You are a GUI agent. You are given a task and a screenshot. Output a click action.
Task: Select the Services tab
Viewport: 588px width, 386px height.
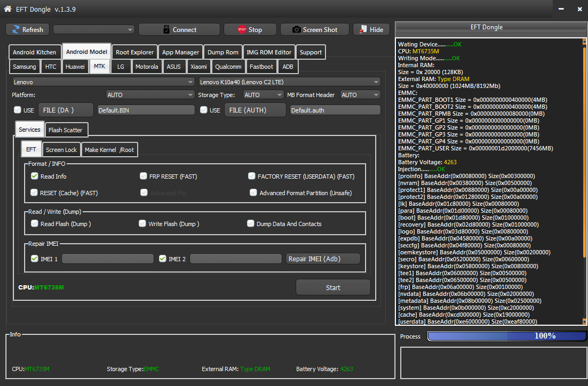[29, 130]
